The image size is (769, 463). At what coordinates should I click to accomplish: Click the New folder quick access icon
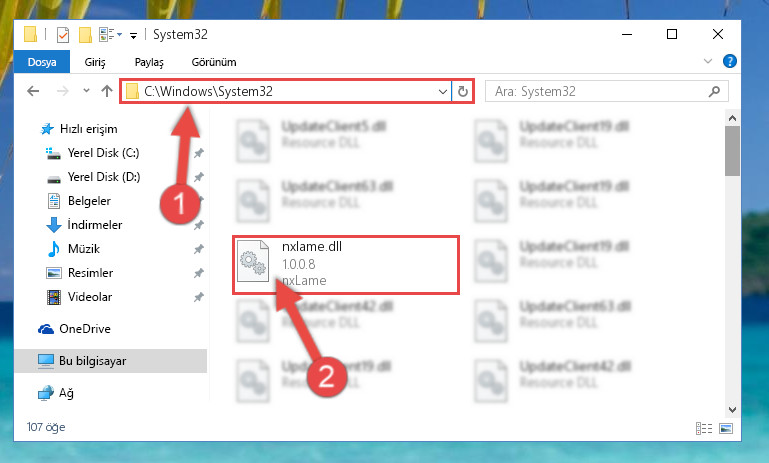(85, 35)
